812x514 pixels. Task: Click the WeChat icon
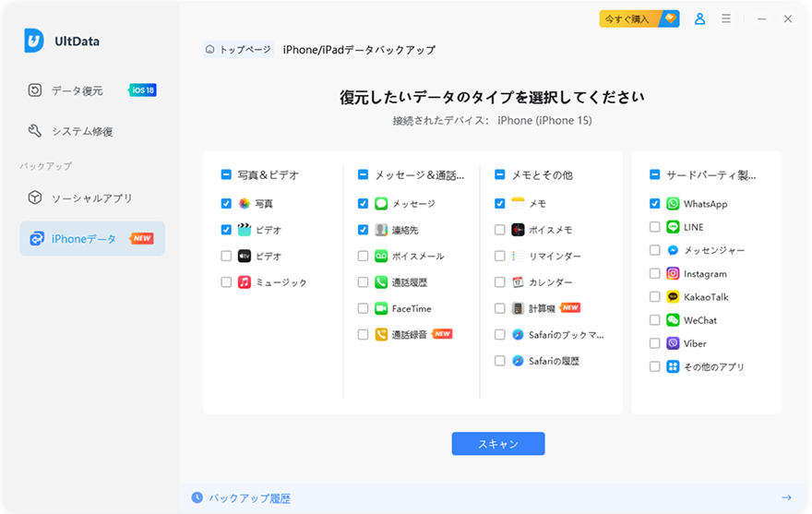(x=673, y=320)
